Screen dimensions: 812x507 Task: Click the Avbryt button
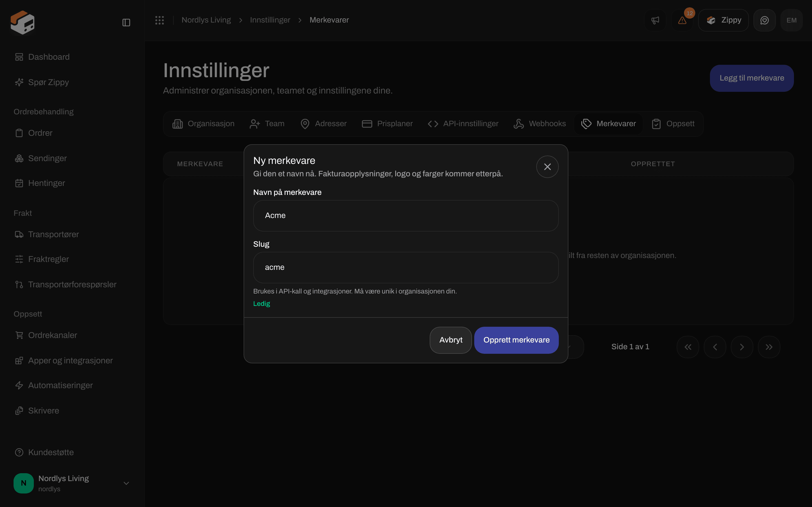tap(451, 340)
